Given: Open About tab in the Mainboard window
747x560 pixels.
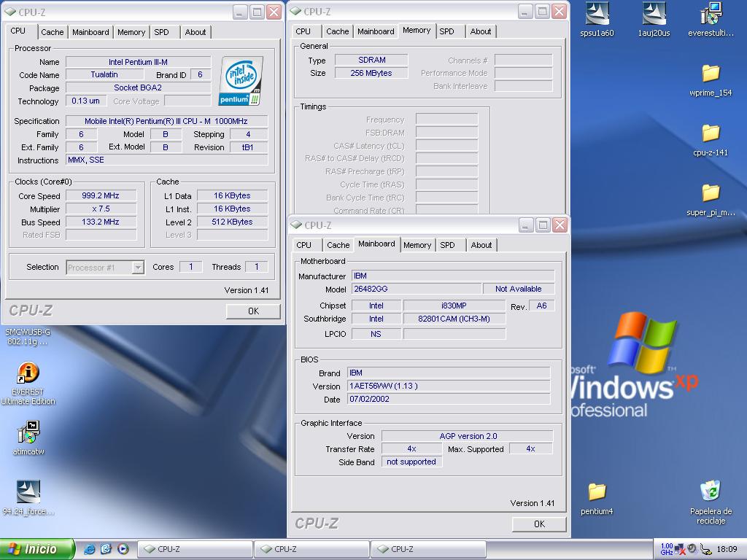Looking at the screenshot, I should [481, 245].
